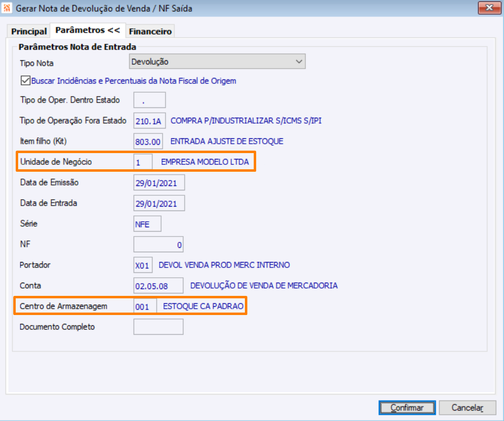Viewport: 504px width, 421px height.
Task: Click the Parâmetros Nota de Entrada heading
Action: click(x=77, y=47)
